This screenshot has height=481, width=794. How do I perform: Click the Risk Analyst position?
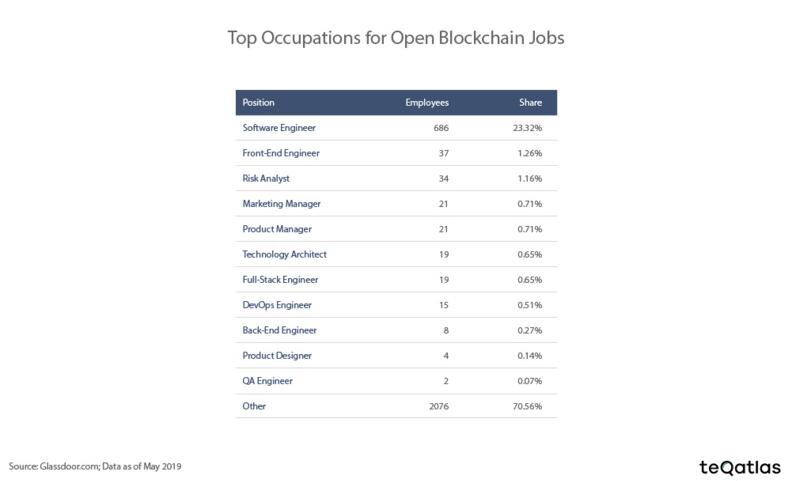point(267,178)
